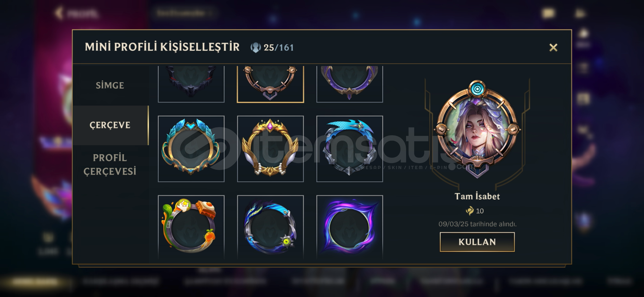
Task: Click the blurred back arrow at top left
Action: coord(59,13)
